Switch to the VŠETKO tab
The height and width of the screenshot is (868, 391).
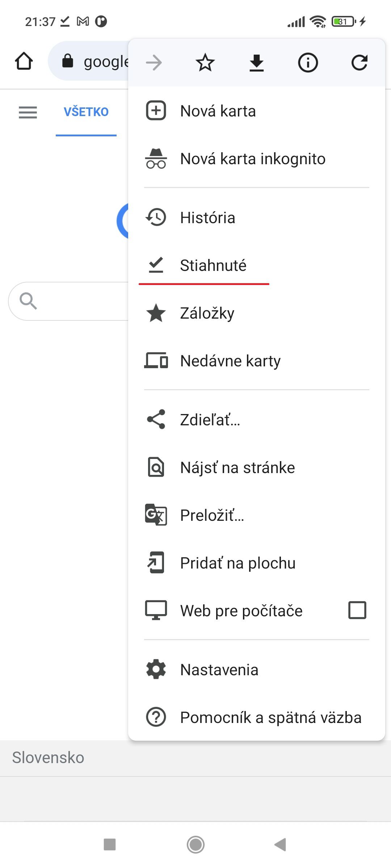click(86, 112)
